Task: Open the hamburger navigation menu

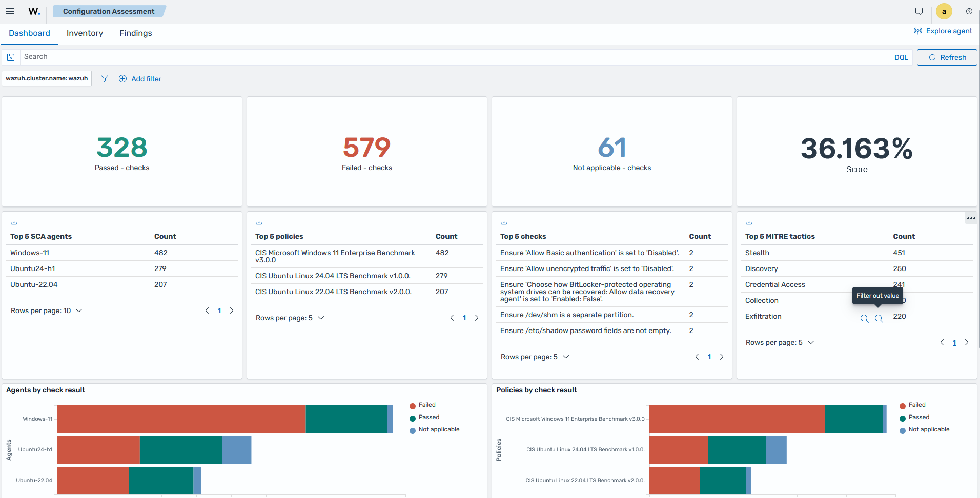Action: pos(10,11)
